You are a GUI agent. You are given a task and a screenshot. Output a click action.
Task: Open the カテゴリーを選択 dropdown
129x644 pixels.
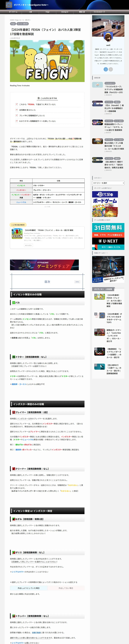108,183
